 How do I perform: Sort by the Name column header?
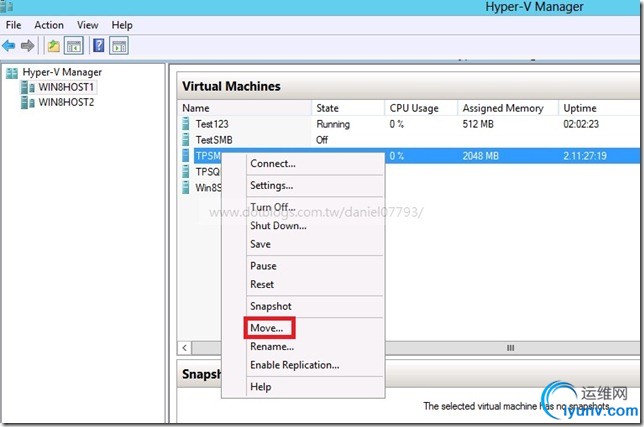point(245,108)
